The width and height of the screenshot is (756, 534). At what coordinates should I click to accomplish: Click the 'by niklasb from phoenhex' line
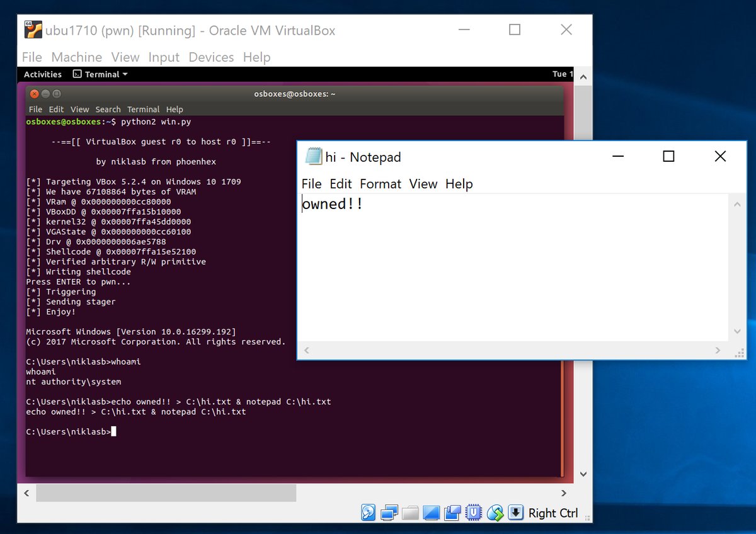click(156, 162)
